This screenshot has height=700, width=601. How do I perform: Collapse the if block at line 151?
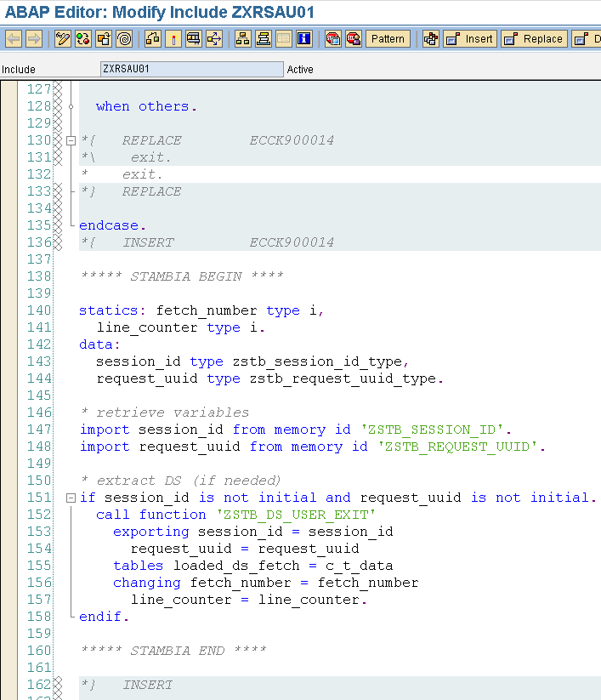pos(71,498)
